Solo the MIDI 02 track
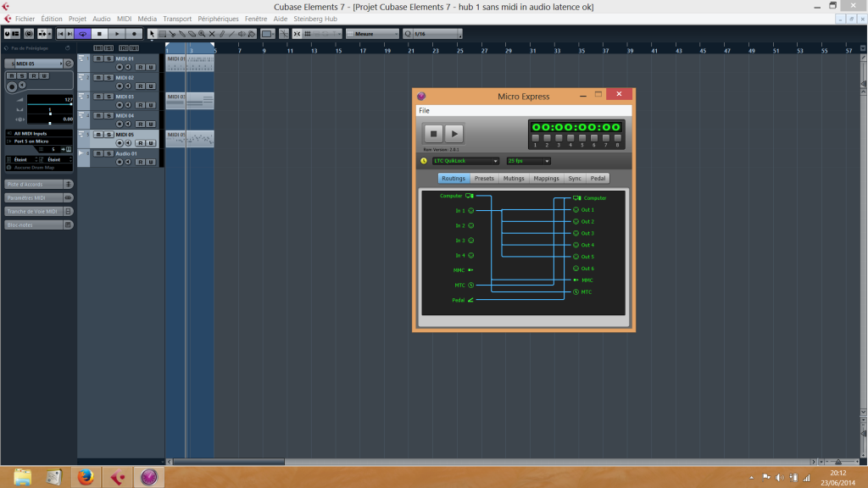 pos(108,77)
